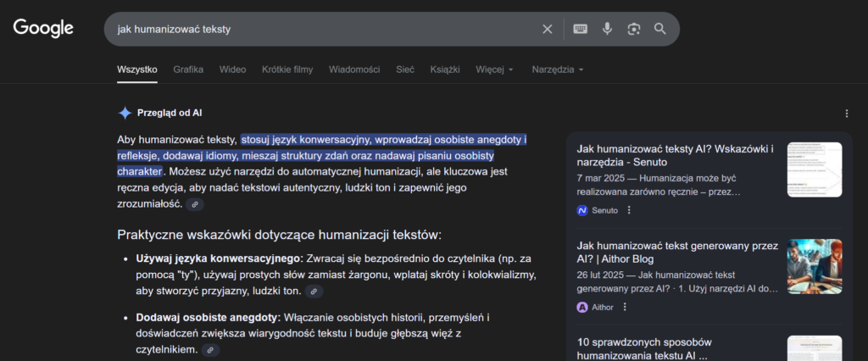Open 'Jak humanizować tekst generowany przez AI?' Aithor result
The image size is (868, 361).
coord(677,252)
